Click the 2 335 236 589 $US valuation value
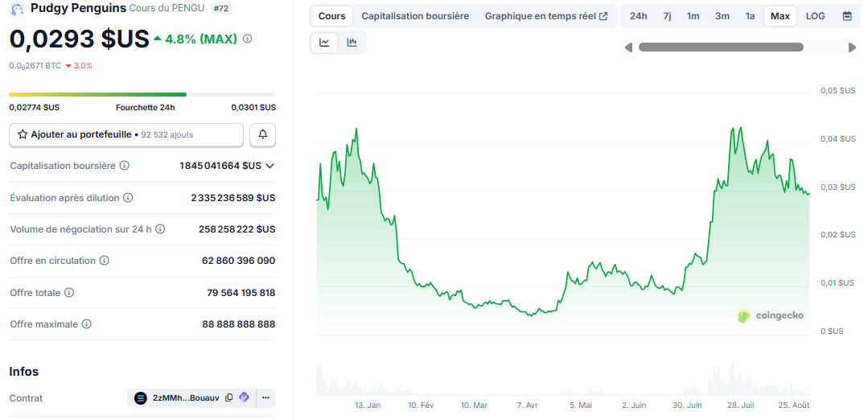The width and height of the screenshot is (868, 420). (233, 198)
